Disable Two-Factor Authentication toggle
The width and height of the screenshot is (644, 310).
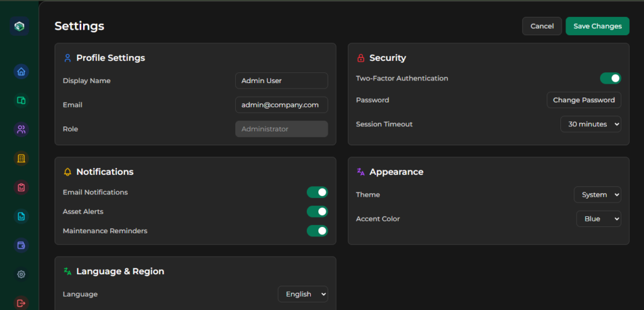pyautogui.click(x=610, y=79)
